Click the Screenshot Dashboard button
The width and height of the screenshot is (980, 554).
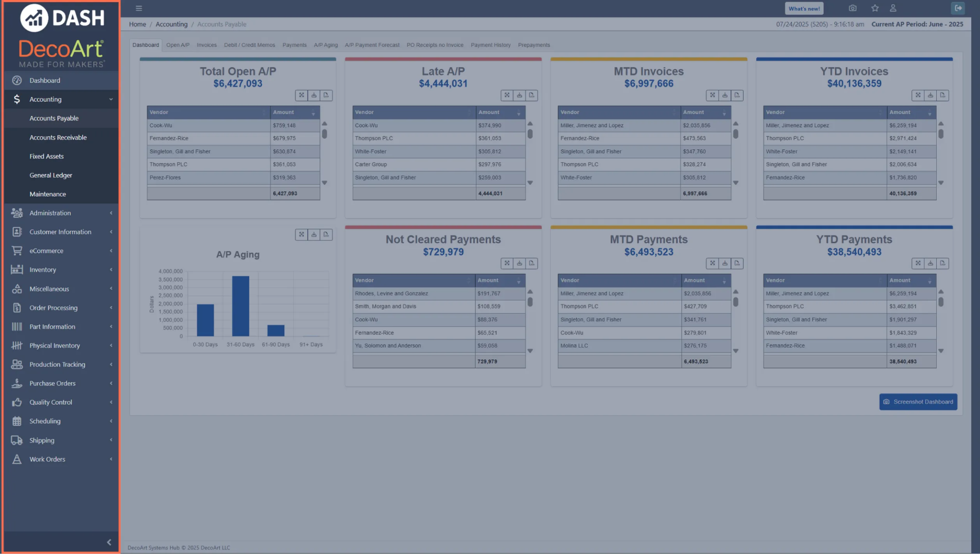click(918, 402)
